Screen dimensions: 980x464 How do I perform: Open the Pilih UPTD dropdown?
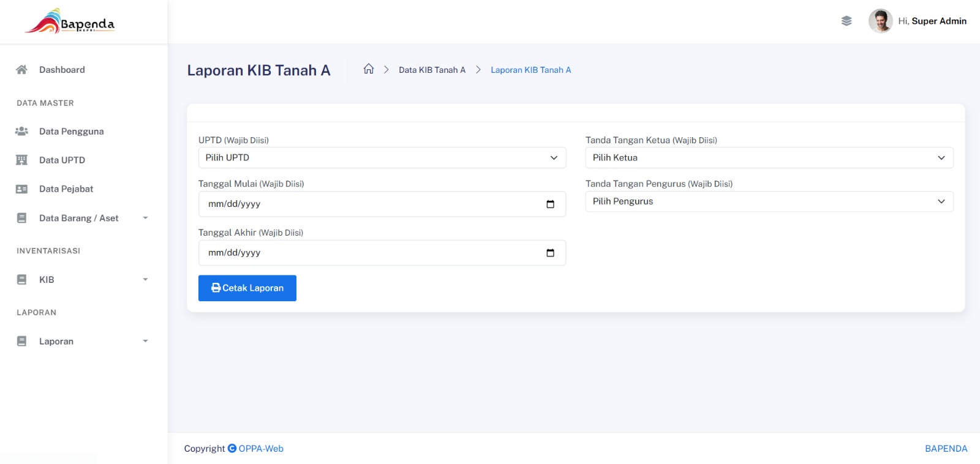(382, 158)
